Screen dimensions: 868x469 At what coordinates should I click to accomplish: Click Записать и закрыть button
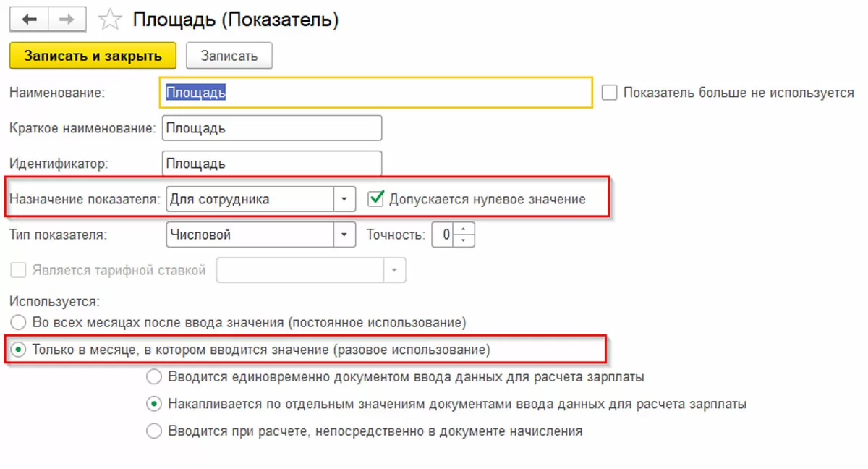93,56
